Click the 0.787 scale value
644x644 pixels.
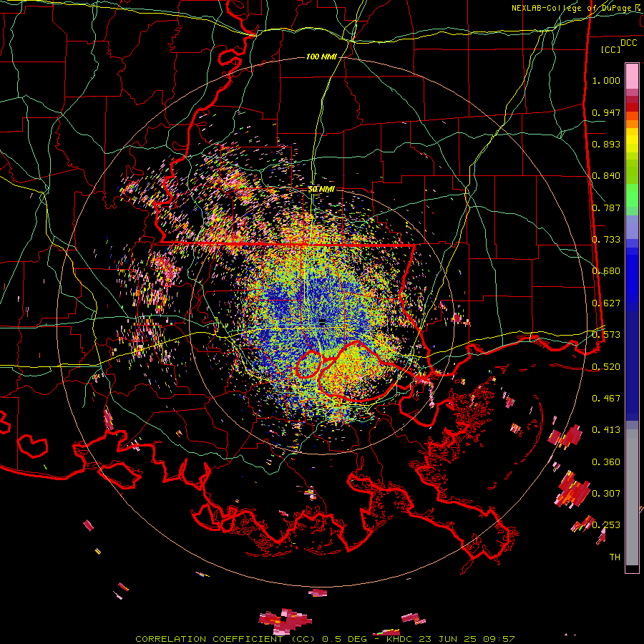click(x=606, y=208)
